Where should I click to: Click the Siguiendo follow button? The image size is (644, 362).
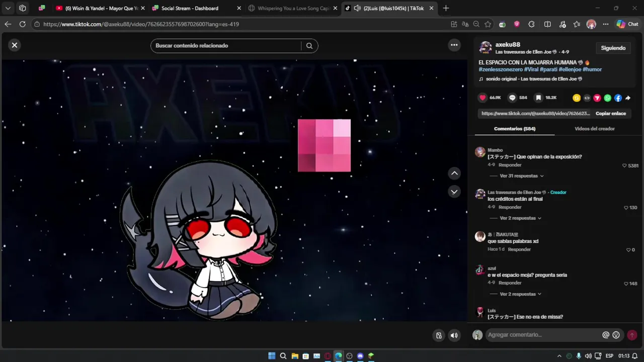click(x=613, y=48)
